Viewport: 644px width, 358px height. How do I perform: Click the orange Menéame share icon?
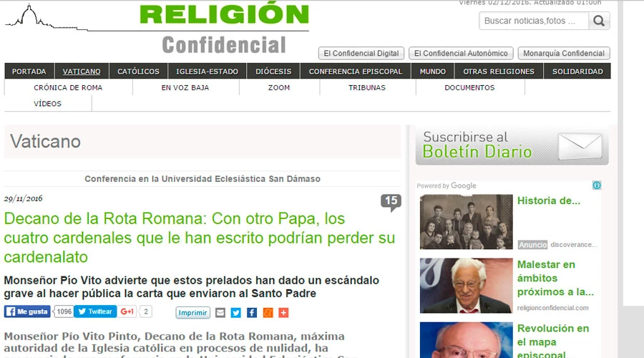268,312
